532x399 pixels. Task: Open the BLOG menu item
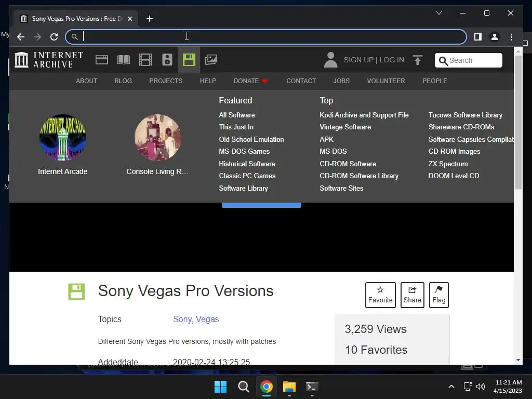123,81
